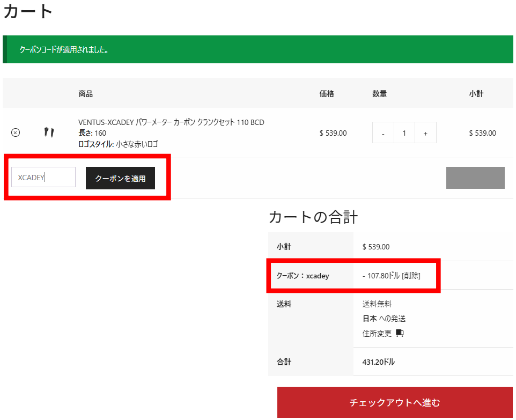Select the 431.20ドル total amount
Screen dimensions: 516x420
click(378, 362)
